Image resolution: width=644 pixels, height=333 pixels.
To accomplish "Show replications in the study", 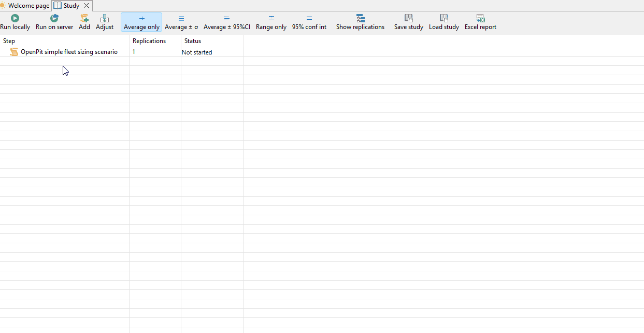I will click(360, 22).
